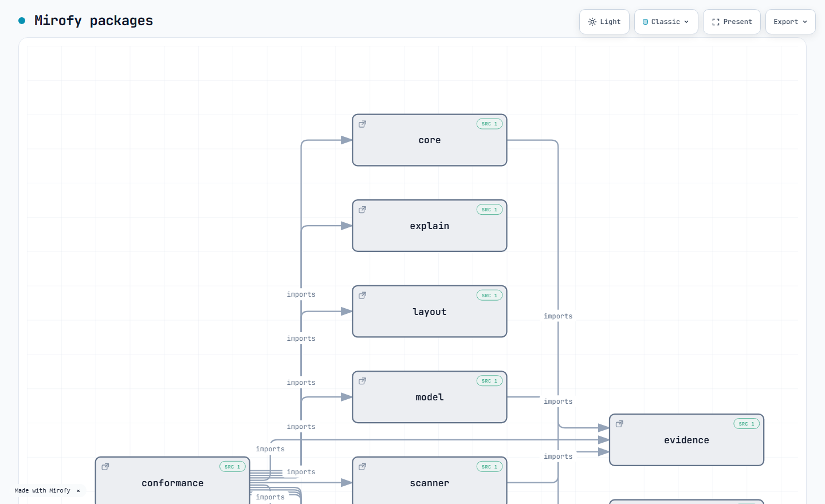The width and height of the screenshot is (825, 504).
Task: Click the Made with Mirofy link
Action: 42,491
